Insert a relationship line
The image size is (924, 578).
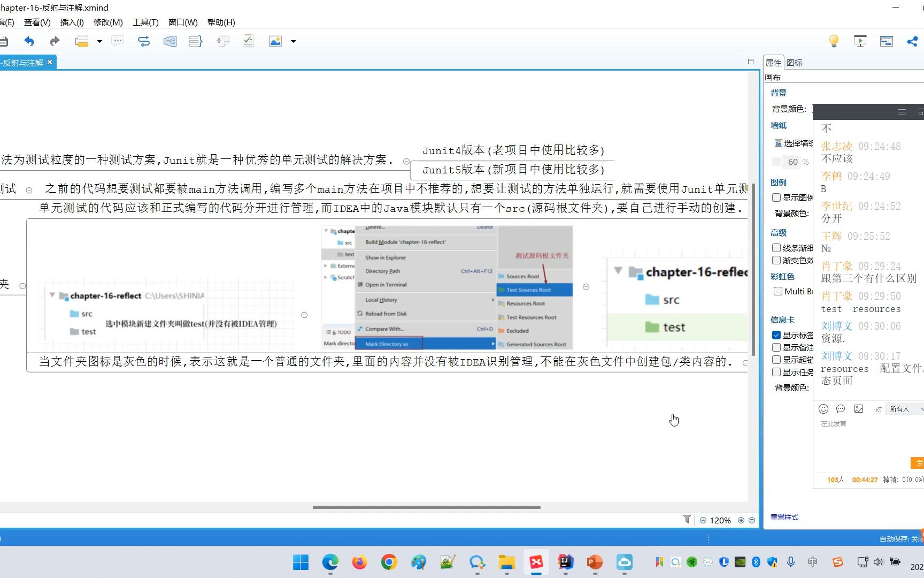tap(144, 41)
